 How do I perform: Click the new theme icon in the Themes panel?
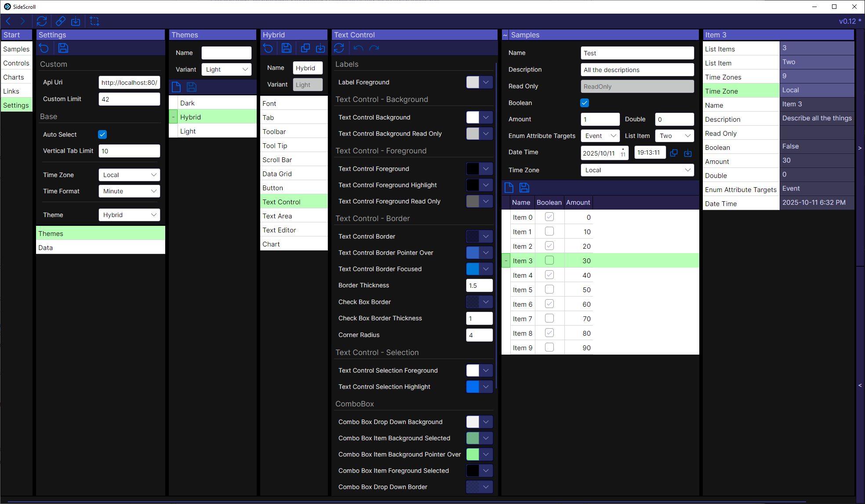[176, 87]
